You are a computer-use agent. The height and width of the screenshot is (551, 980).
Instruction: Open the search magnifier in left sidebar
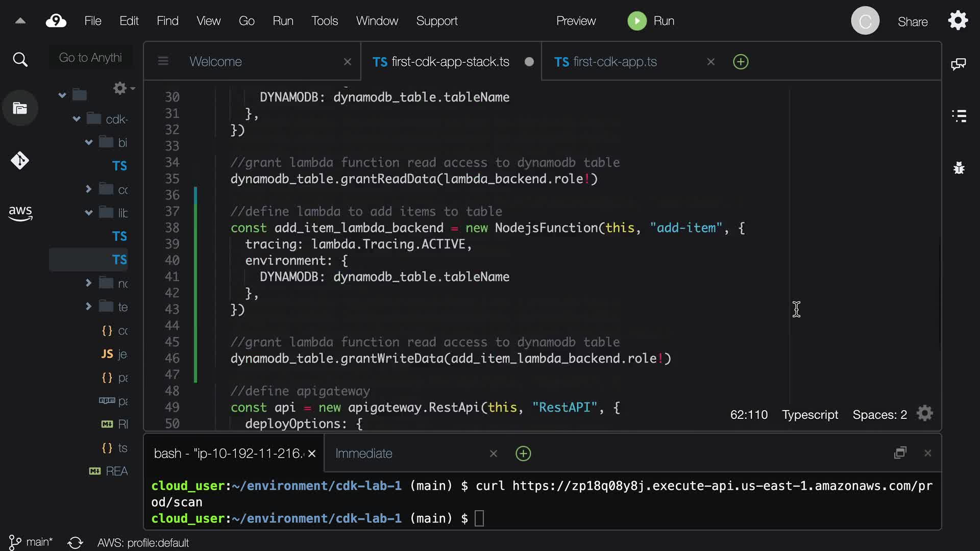pos(20,60)
